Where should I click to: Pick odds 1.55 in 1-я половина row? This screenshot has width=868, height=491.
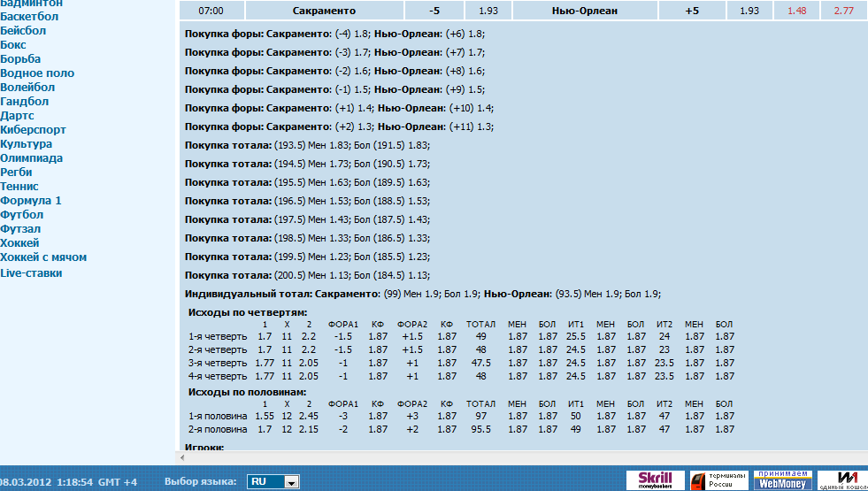coord(265,417)
